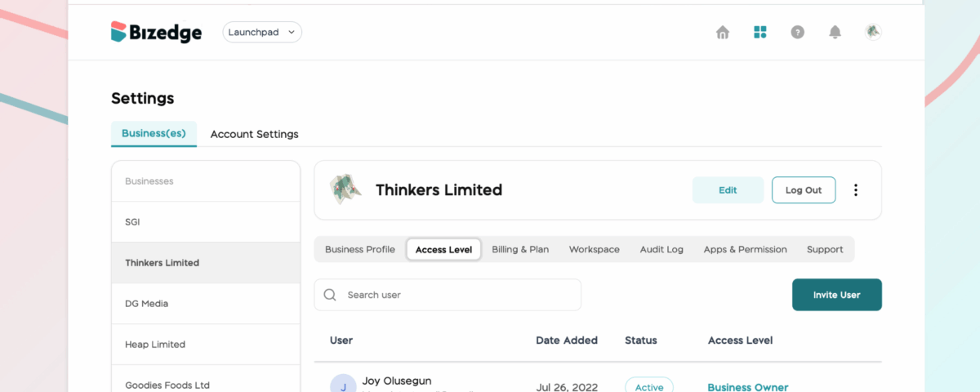The width and height of the screenshot is (980, 392).
Task: Click the Invite User button
Action: [x=837, y=295]
